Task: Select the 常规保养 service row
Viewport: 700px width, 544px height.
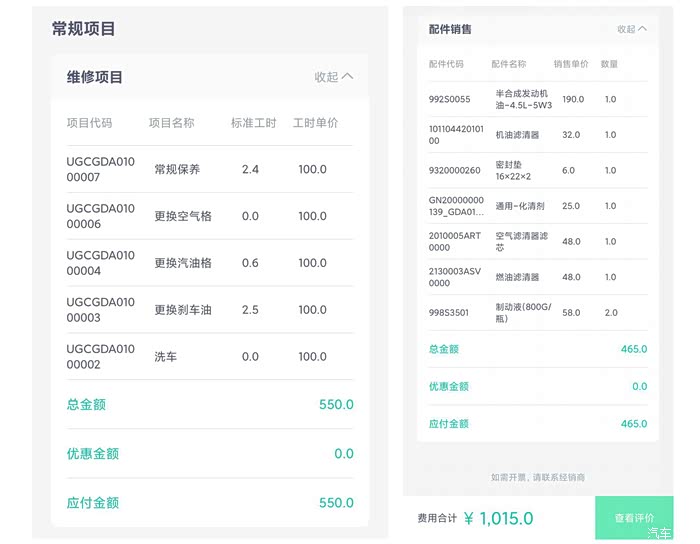Action: point(209,169)
